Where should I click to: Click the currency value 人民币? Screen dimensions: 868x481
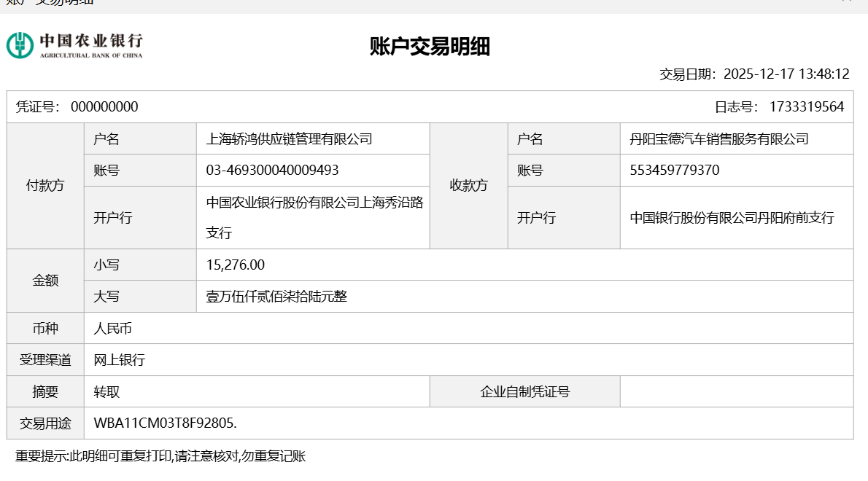(113, 329)
